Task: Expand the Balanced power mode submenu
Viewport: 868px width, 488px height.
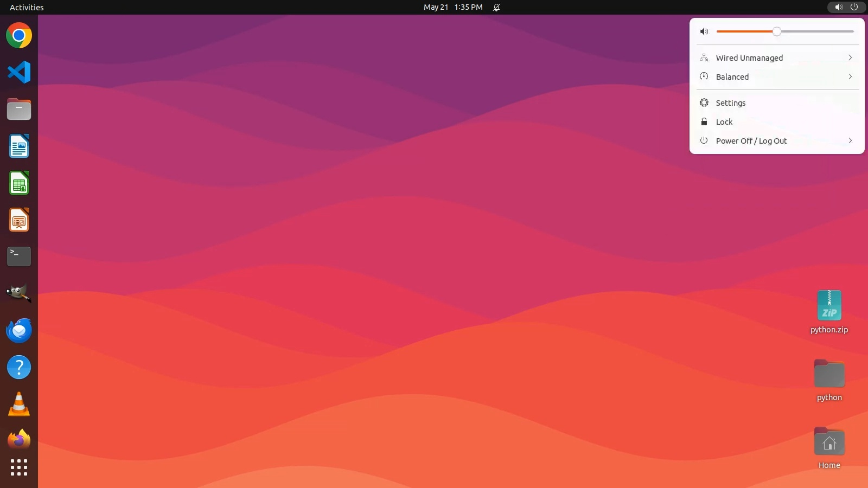Action: point(777,77)
